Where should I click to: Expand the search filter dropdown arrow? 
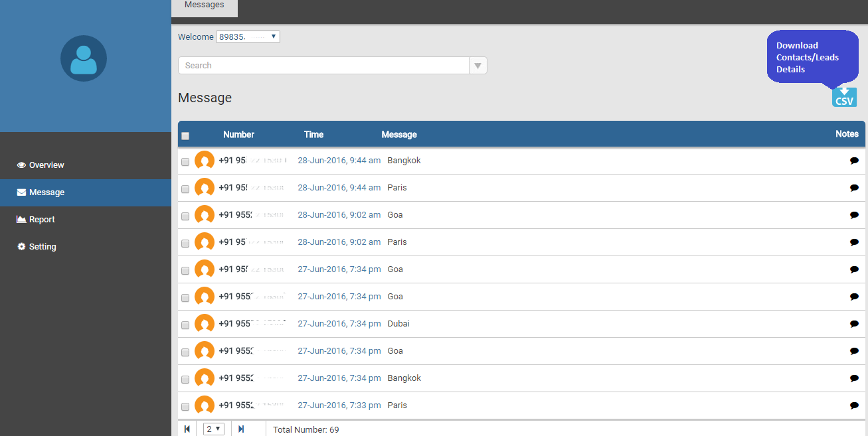pos(477,66)
